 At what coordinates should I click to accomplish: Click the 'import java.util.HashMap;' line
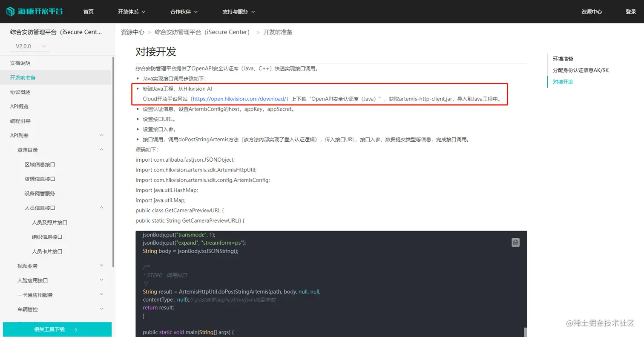(x=167, y=190)
